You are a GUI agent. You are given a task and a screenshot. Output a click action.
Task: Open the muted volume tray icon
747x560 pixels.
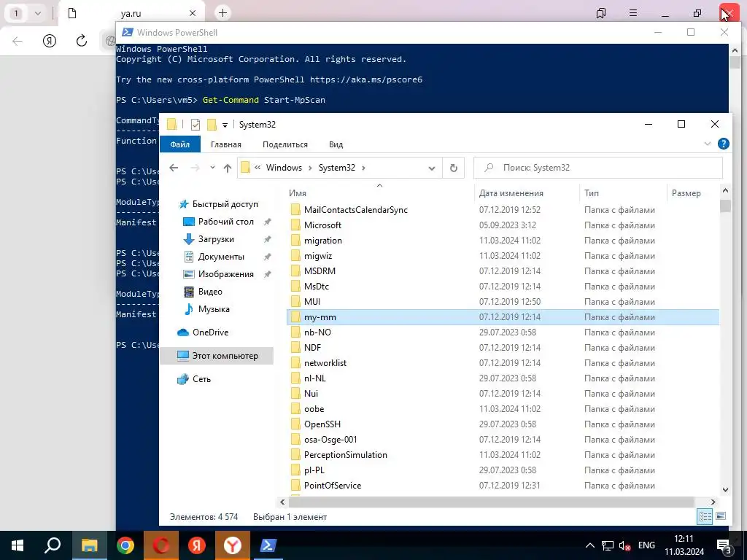(x=624, y=545)
